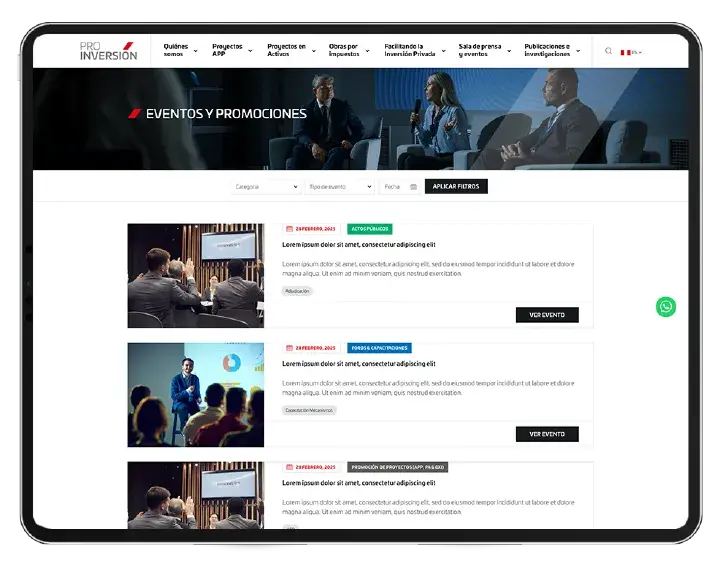
Task: Open the search magnifier icon
Action: 608,51
